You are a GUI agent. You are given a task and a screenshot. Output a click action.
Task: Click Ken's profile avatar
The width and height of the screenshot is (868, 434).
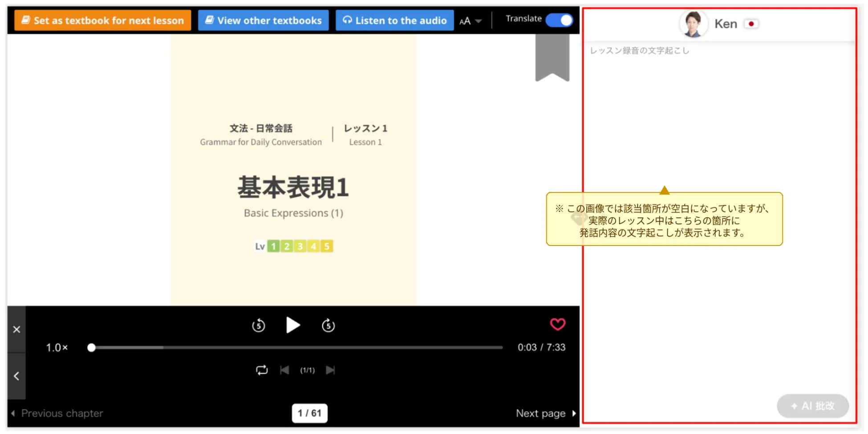click(694, 24)
